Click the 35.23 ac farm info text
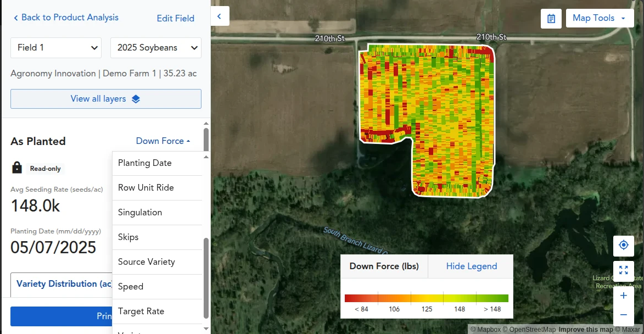 point(180,74)
